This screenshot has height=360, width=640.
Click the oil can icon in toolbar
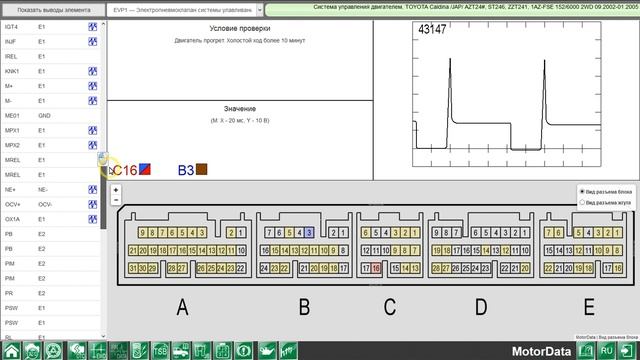point(267,351)
